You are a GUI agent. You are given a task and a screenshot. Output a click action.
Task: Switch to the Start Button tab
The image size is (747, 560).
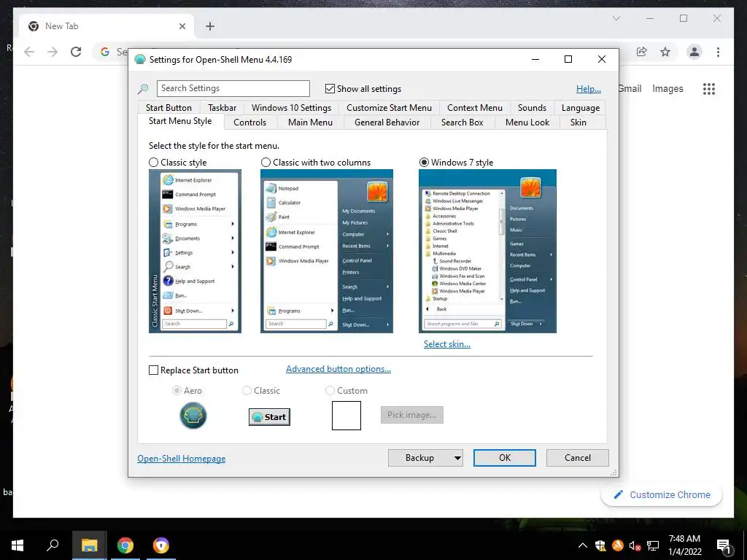coord(169,108)
